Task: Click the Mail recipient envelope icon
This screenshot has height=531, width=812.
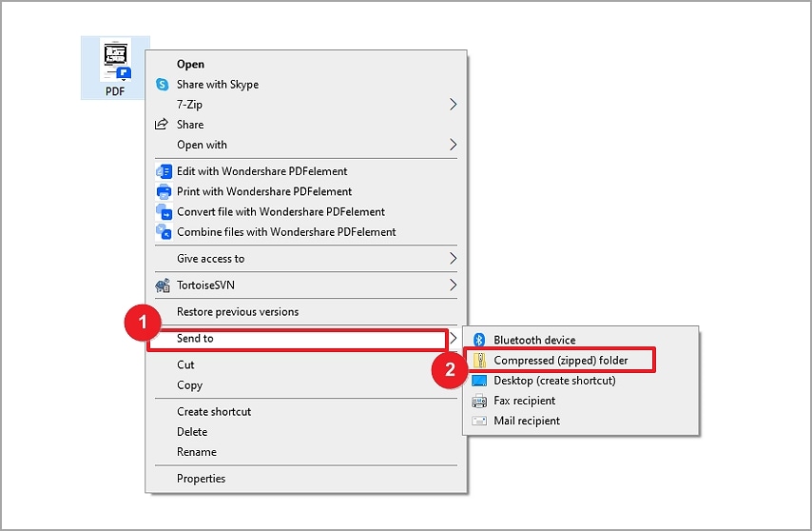Action: 479,422
